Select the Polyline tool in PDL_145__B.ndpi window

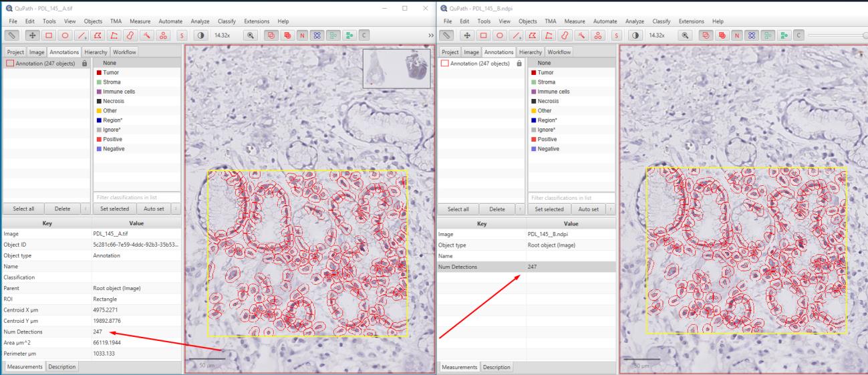click(549, 34)
